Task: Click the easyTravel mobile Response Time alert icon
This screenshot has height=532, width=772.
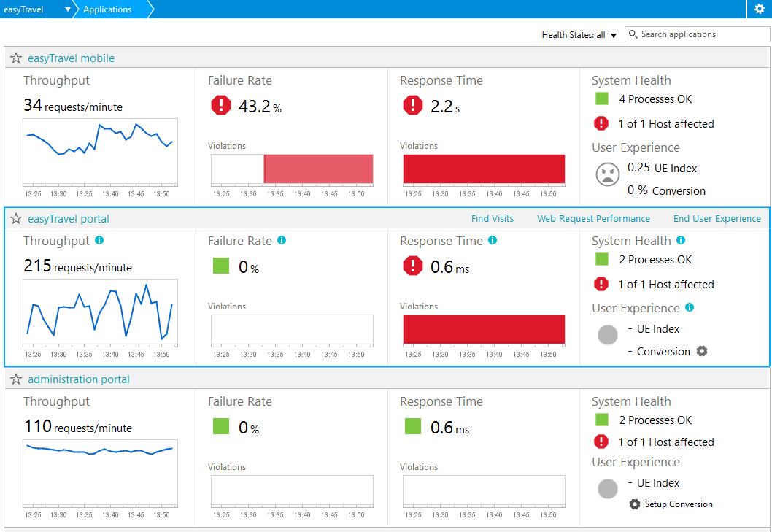Action: pyautogui.click(x=412, y=105)
